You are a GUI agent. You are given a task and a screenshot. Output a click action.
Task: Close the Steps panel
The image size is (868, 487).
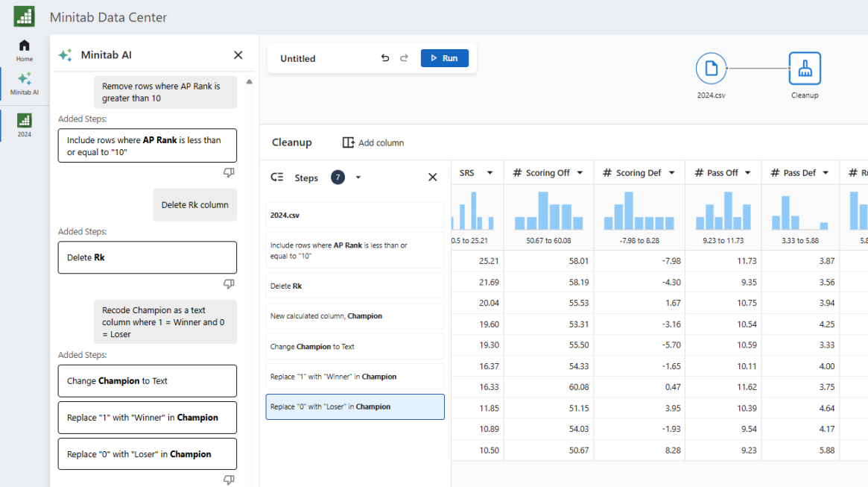point(432,177)
